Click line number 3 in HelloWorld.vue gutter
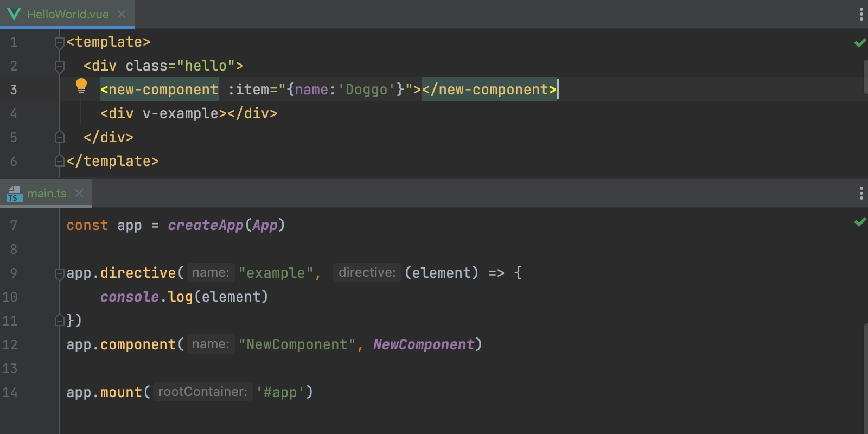Viewport: 868px width, 434px height. tap(14, 90)
